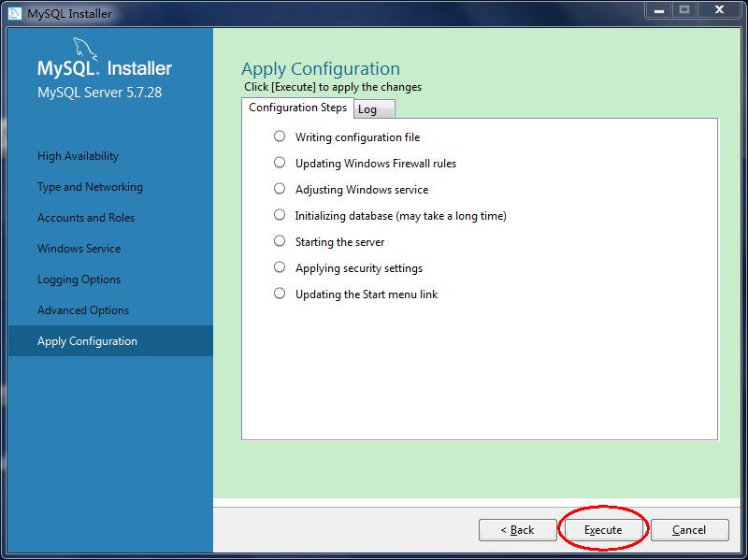Screen dimensions: 748x560
Task: Open the High Availability step in sidebar
Action: pos(78,156)
